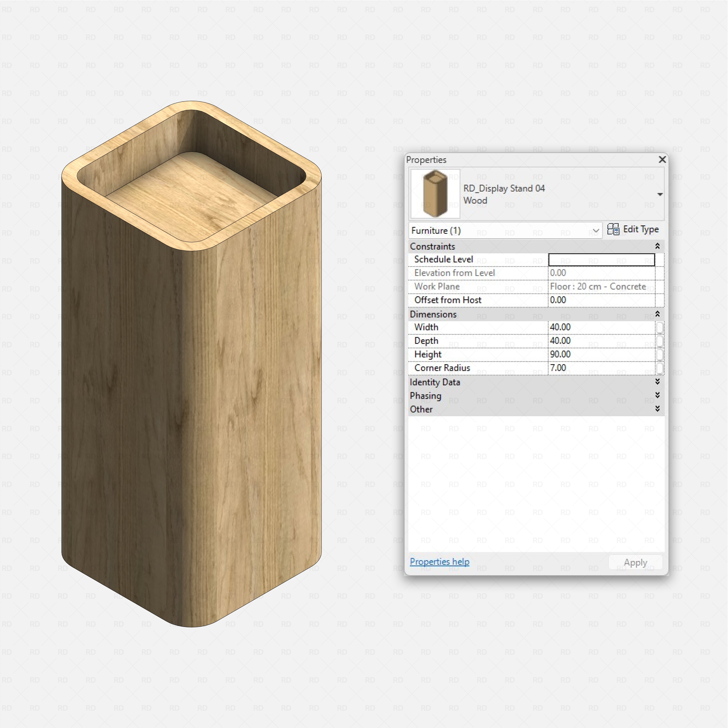The height and width of the screenshot is (728, 728).
Task: Click the Schedule Level value field
Action: 601,260
